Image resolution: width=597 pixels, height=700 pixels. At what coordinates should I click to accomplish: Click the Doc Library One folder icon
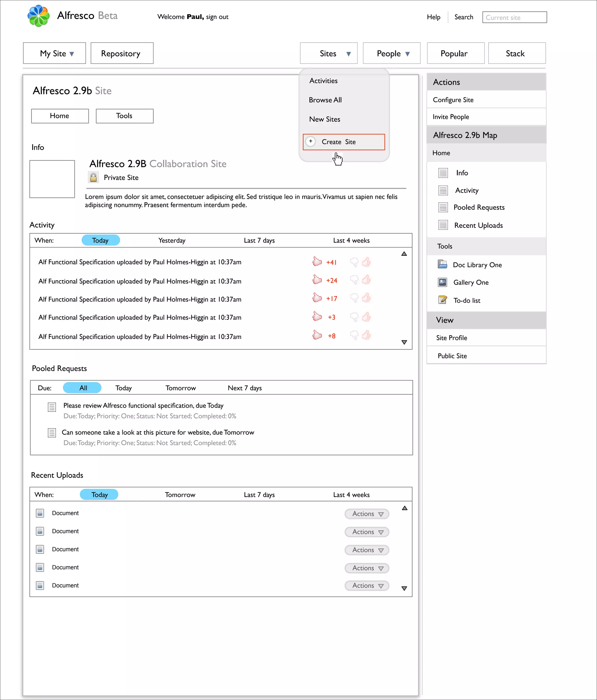(x=442, y=264)
